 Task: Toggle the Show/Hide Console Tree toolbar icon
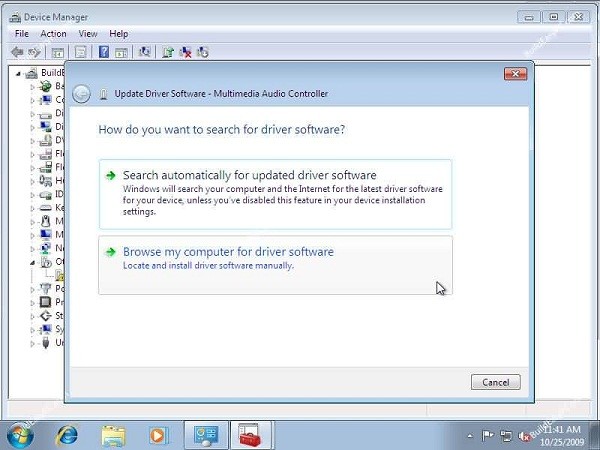(58, 52)
